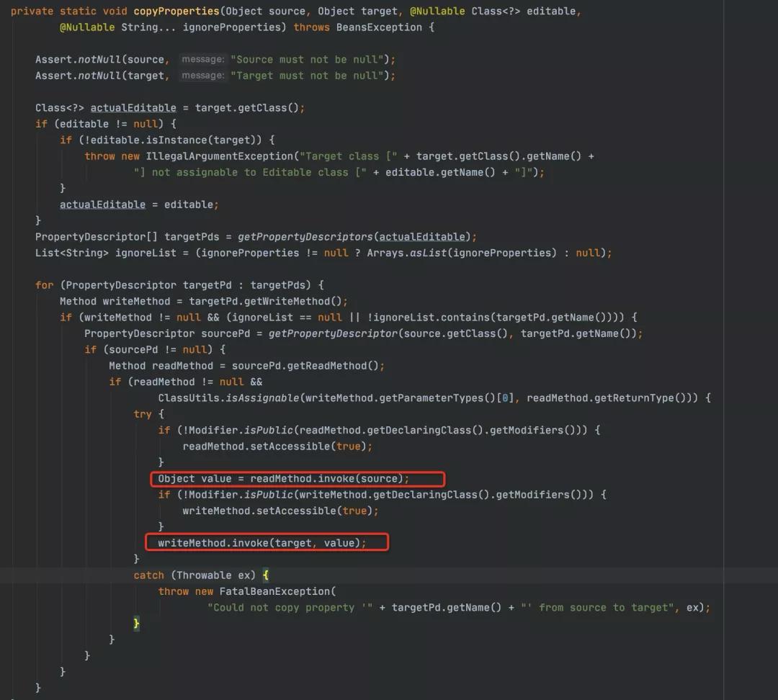Click the 'for' loop keyword
778x700 pixels.
44,285
